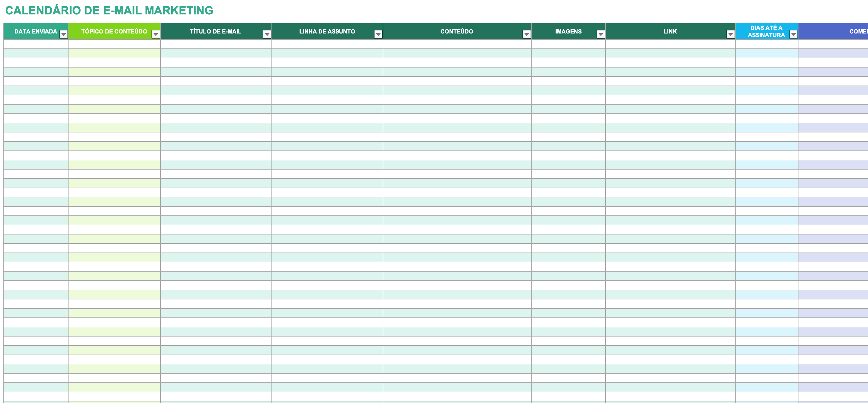Screen dimensions: 868x403
Task: Open the TÍTULO DE E-MAIL filter dropdown
Action: 267,34
